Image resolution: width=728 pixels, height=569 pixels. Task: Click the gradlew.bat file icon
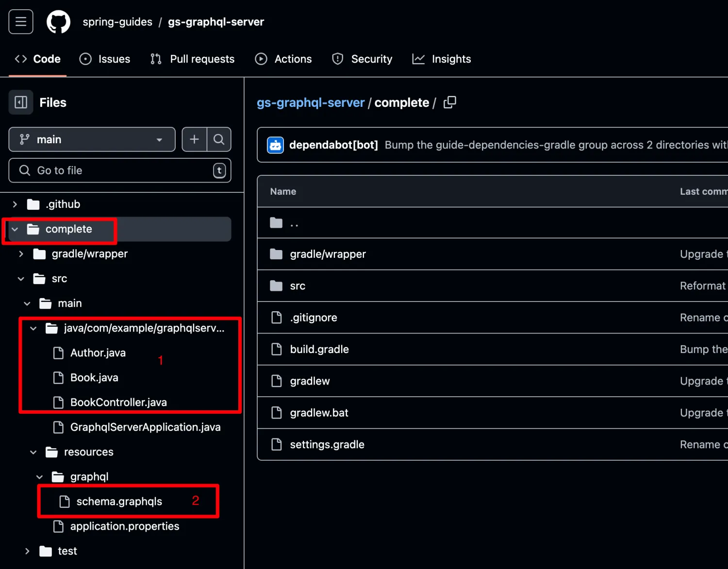[277, 413]
